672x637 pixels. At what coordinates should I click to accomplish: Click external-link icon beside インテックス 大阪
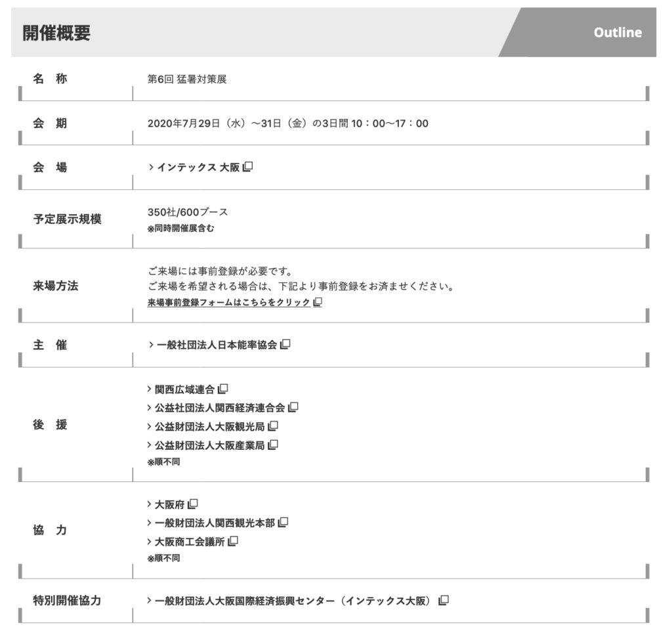[247, 167]
